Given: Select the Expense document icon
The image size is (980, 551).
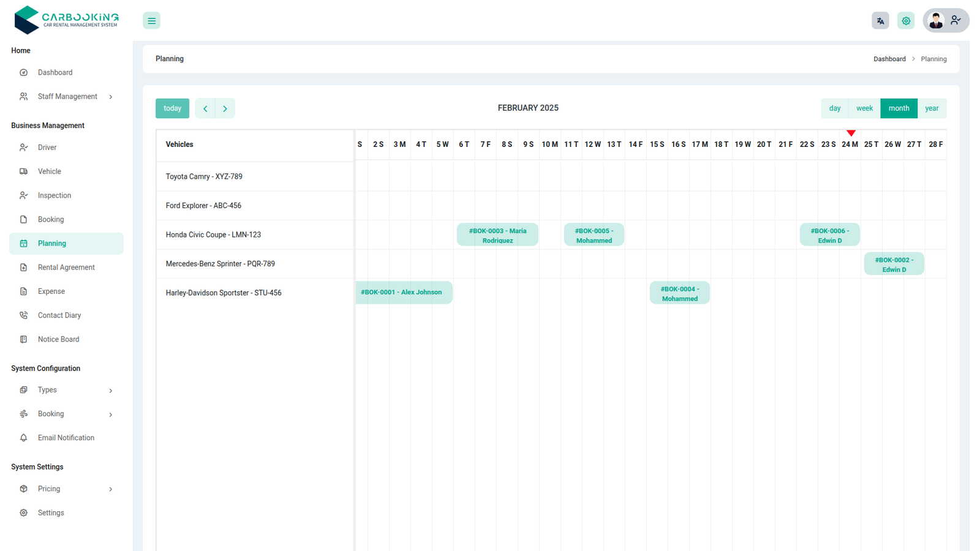Looking at the screenshot, I should pyautogui.click(x=24, y=291).
